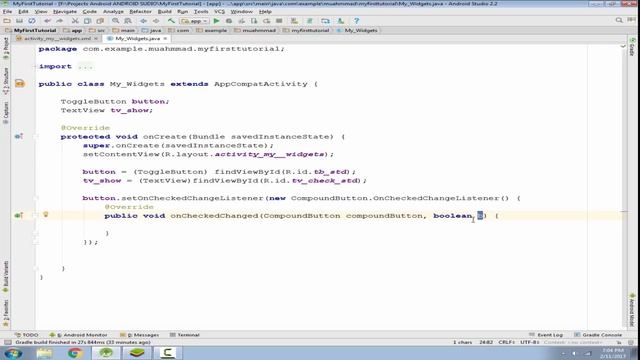Toggle the Structure tool window

[6, 81]
